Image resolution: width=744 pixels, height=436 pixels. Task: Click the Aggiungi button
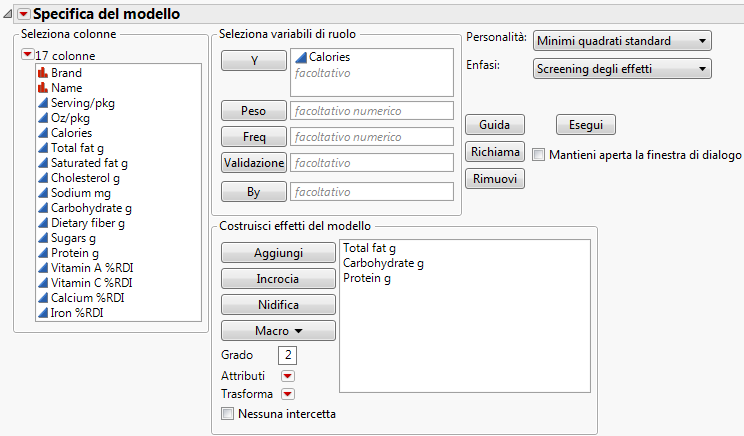click(x=278, y=253)
